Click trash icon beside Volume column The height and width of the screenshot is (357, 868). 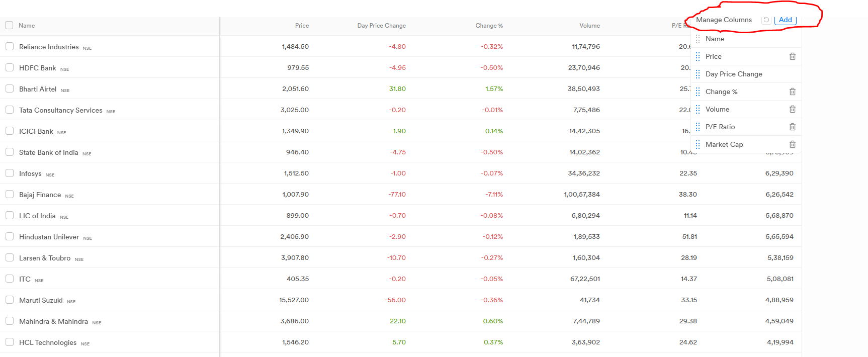point(792,109)
